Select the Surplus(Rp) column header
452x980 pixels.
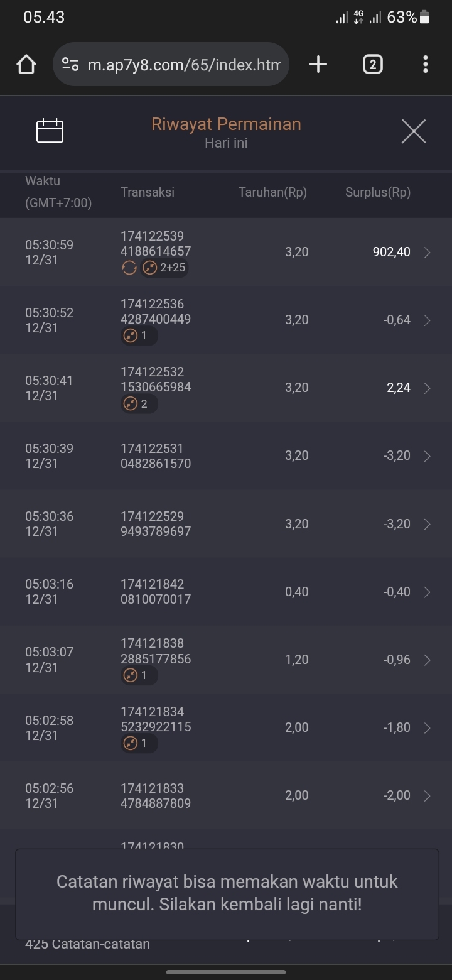coord(378,193)
